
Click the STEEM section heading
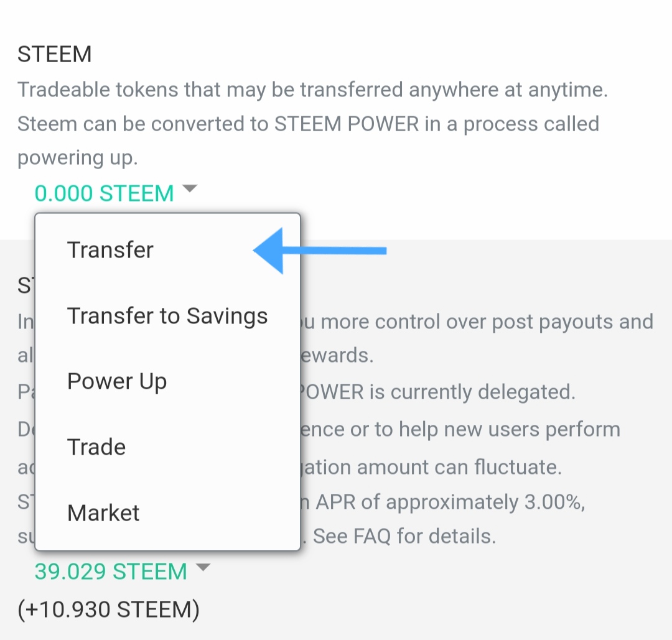55,55
